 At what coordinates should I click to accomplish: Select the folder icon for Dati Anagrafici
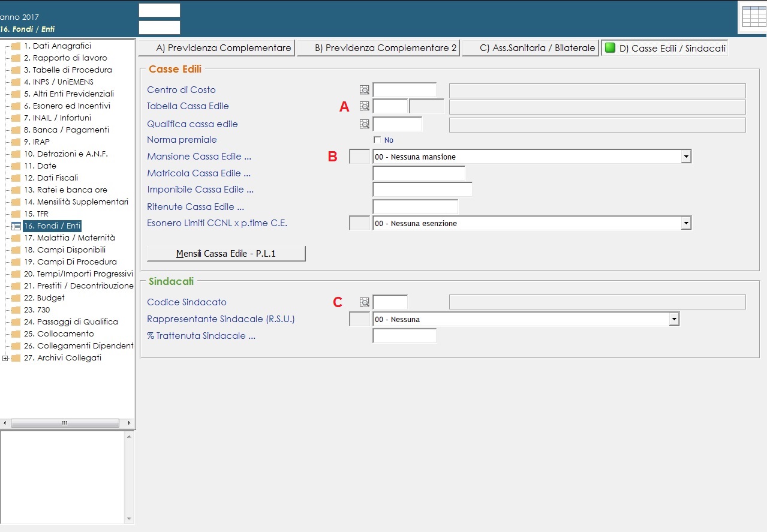point(16,46)
